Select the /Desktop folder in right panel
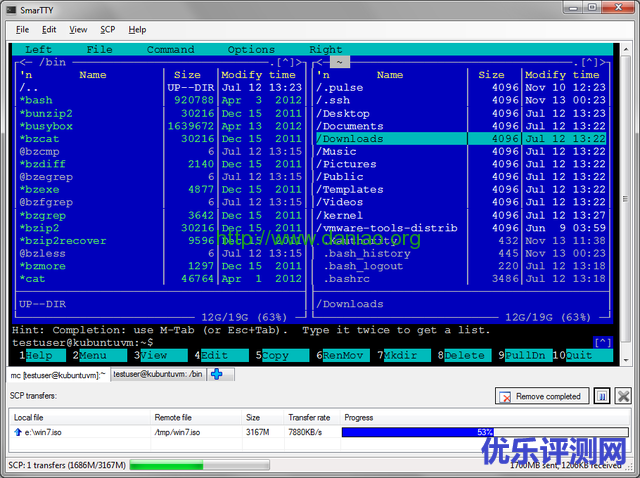The width and height of the screenshot is (640, 478). pos(343,113)
